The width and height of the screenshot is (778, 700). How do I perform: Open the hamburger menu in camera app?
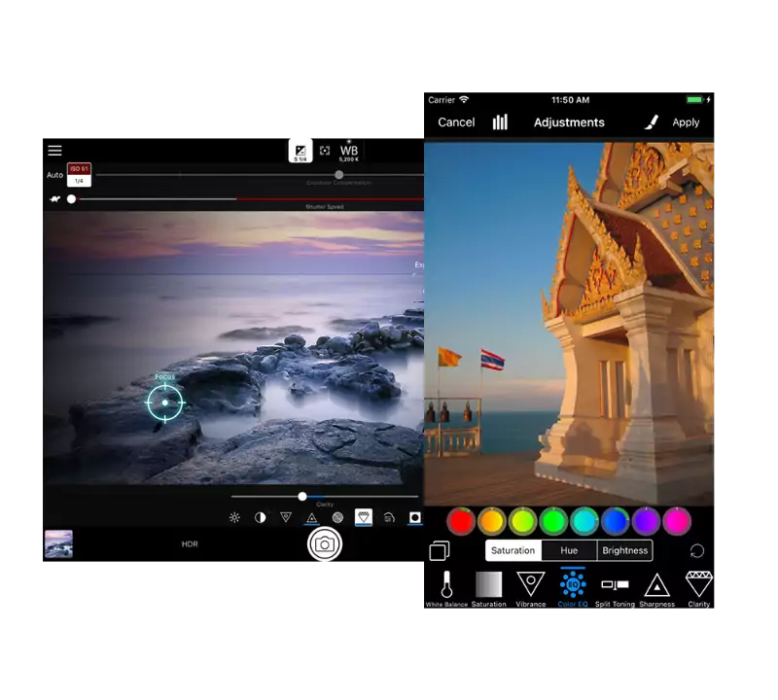pyautogui.click(x=54, y=151)
